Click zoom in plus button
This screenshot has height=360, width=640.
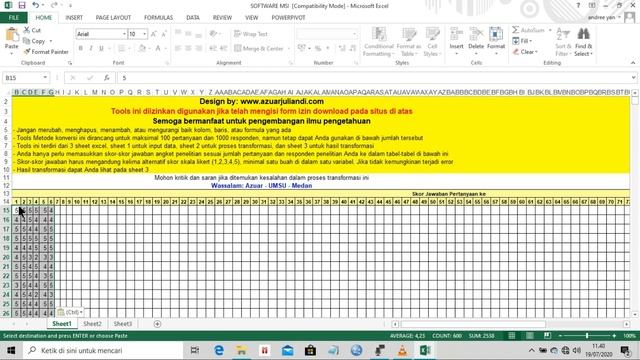[614, 336]
